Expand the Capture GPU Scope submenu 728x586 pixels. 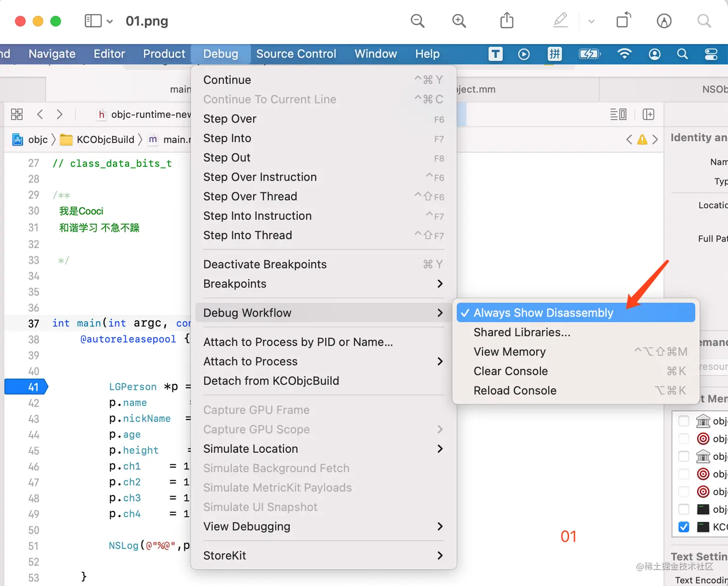324,429
